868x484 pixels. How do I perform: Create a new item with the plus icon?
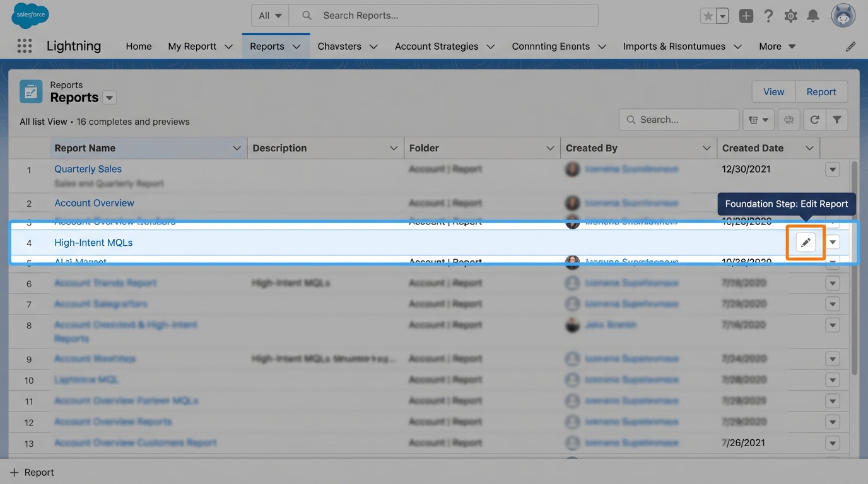tap(746, 15)
